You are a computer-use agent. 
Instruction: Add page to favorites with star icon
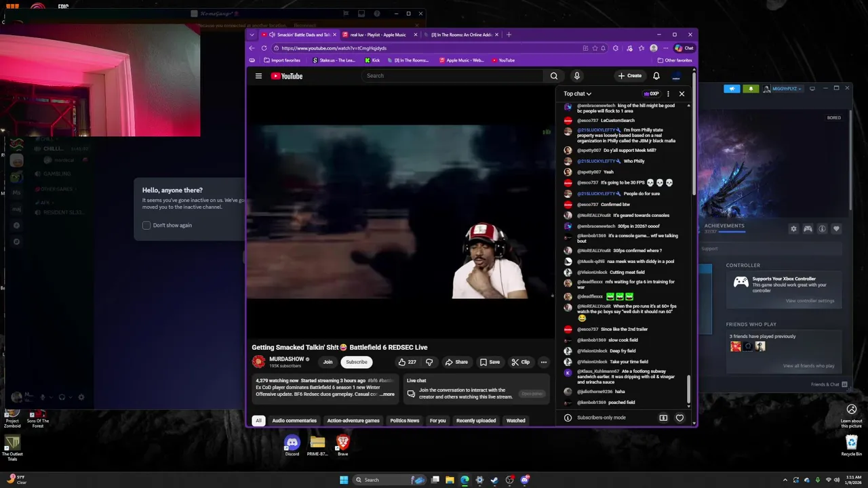595,48
